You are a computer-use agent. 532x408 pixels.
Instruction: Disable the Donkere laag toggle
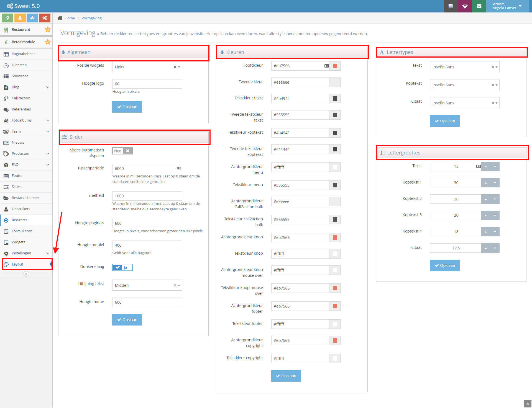coord(122,267)
